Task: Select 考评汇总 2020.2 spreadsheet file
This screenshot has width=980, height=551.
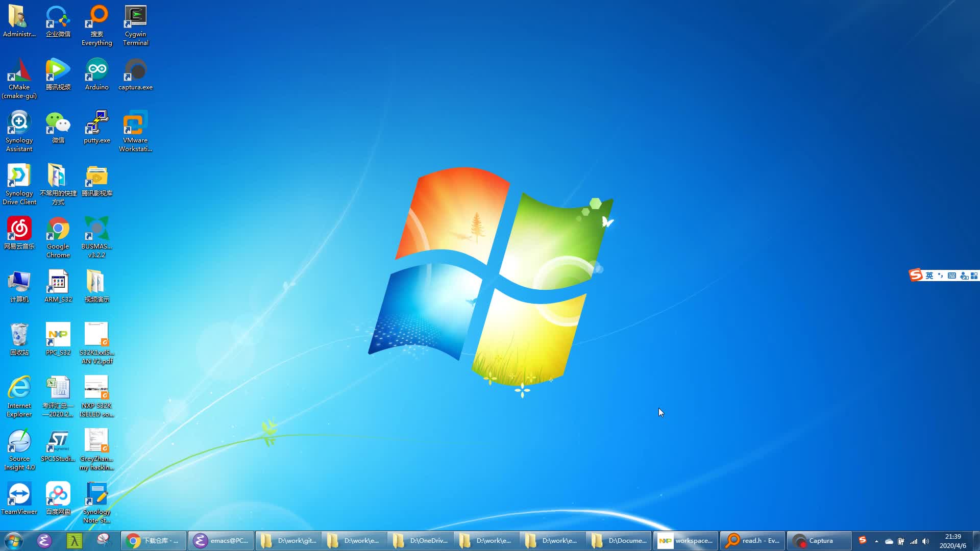Action: pyautogui.click(x=58, y=397)
